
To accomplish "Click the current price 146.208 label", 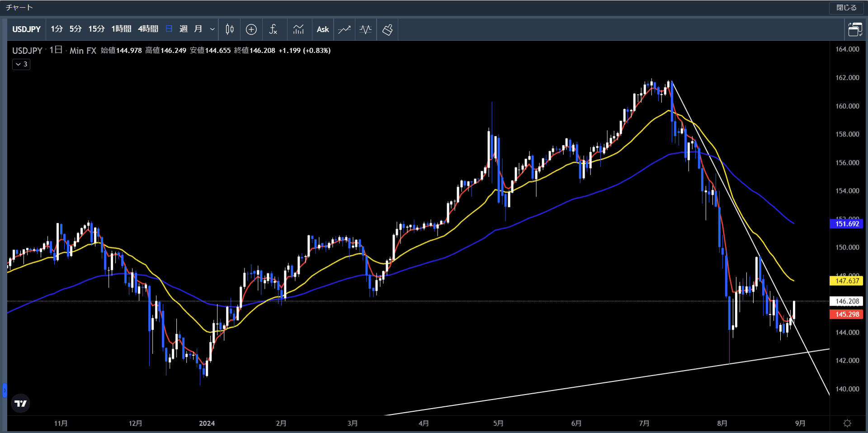I will tap(847, 301).
